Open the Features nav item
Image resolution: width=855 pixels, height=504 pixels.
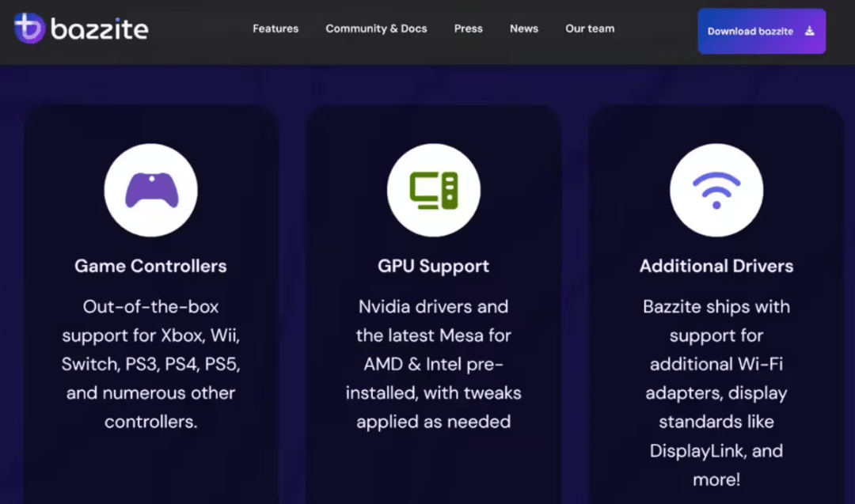[275, 28]
